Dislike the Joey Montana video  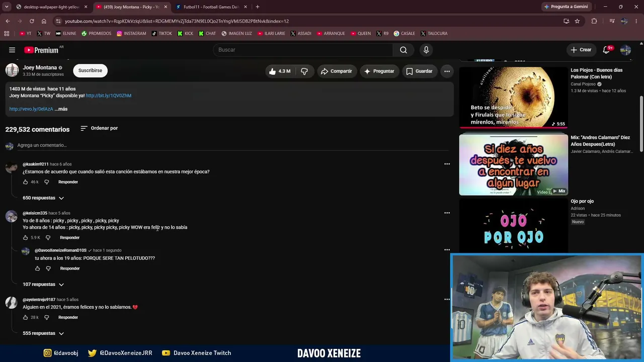304,71
